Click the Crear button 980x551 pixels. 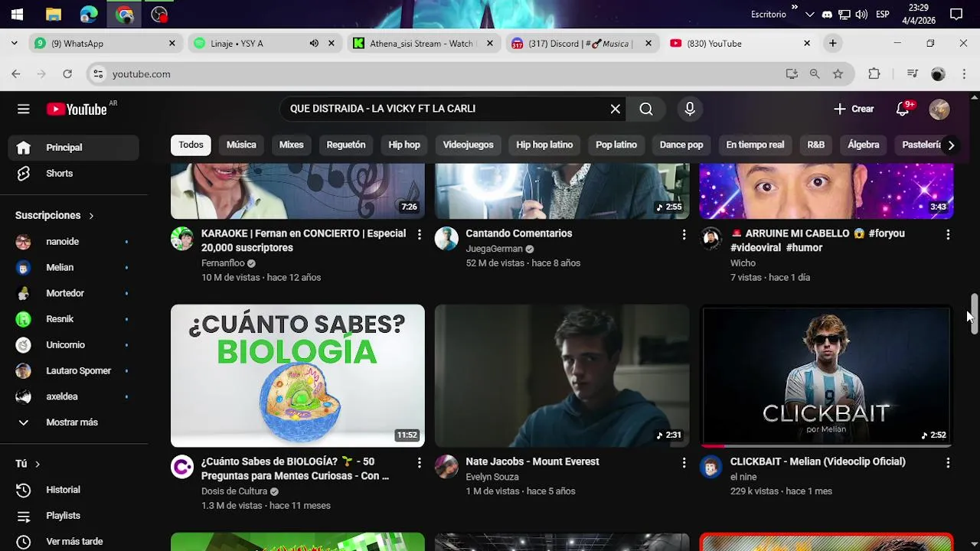tap(854, 109)
